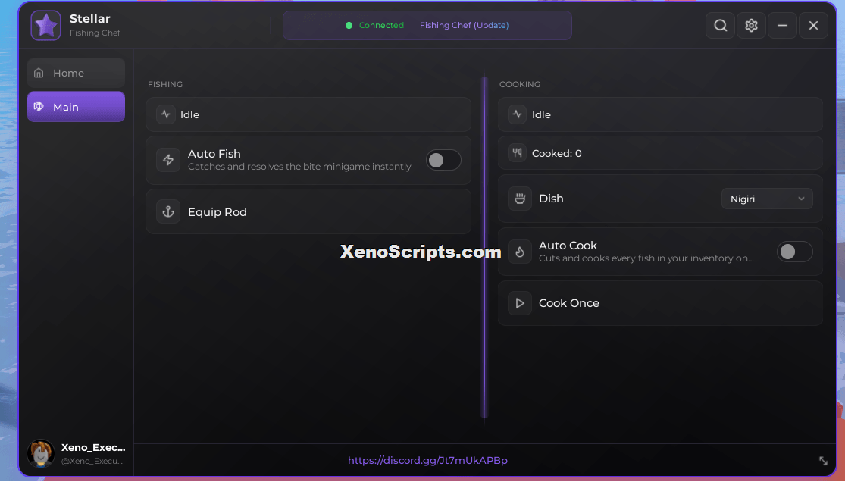Click the pulse icon in Cooking Idle row
The height and width of the screenshot is (504, 845).
[x=518, y=114]
